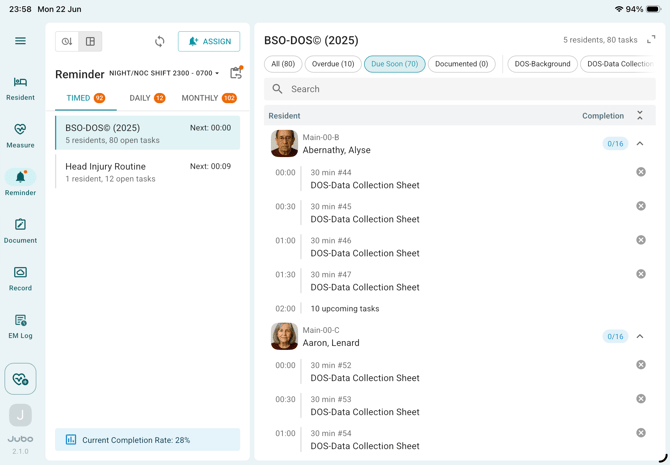The height and width of the screenshot is (465, 670).
Task: Switch to the MONTHLY tab
Action: click(209, 98)
